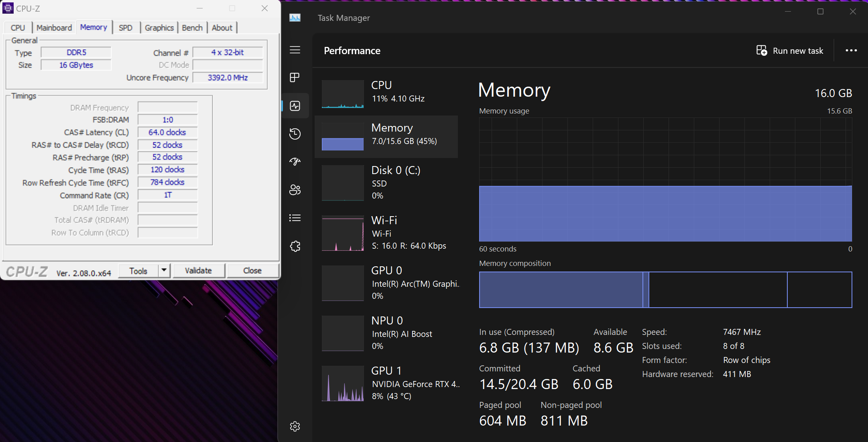Select the GPU 1 NVIDIA graph
Screen dimensions: 868x442
coord(343,383)
